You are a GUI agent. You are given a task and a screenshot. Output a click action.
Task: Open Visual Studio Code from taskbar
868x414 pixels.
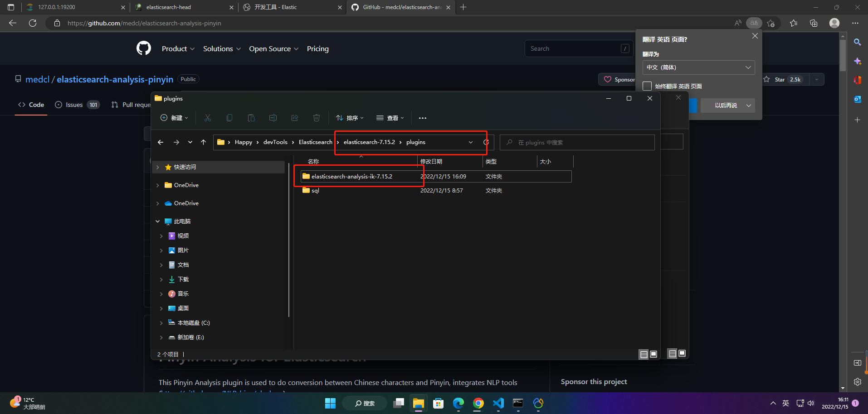tap(498, 403)
